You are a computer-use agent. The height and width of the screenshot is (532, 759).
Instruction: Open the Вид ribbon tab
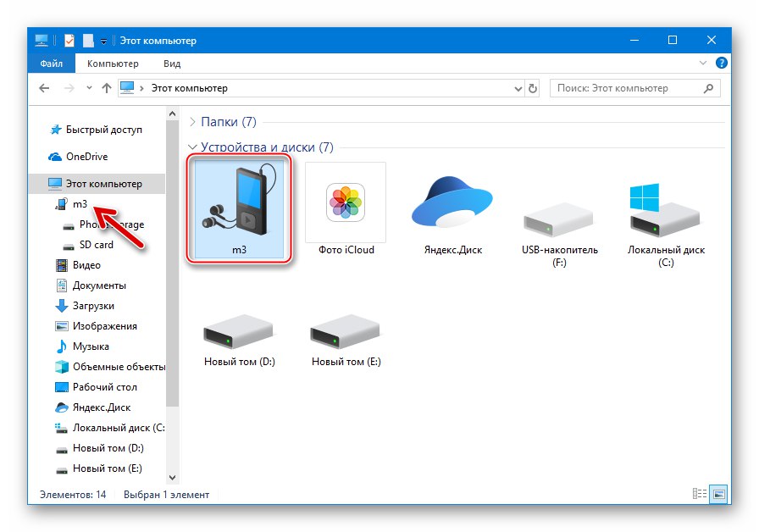[x=172, y=64]
